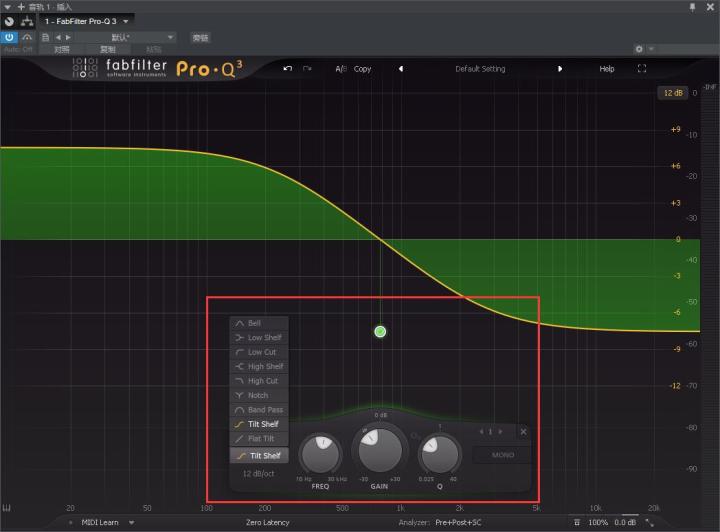The image size is (720, 532).
Task: Toggle the gain-Q interaction link icon
Action: pyautogui.click(x=414, y=435)
